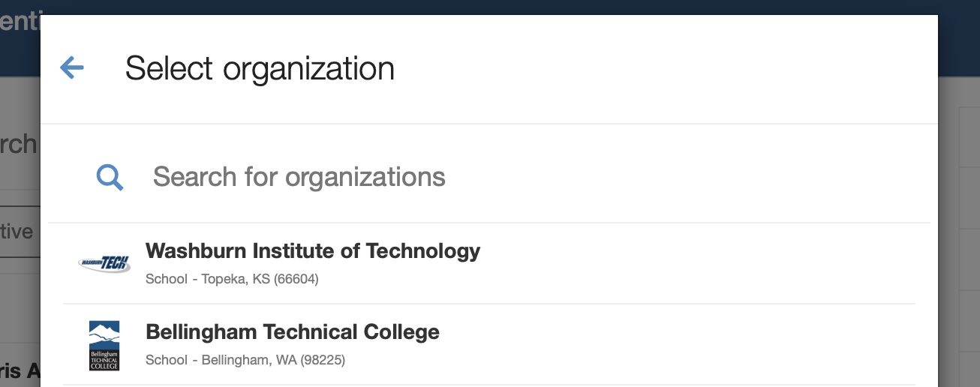
Task: Select the Bellingham Technical College logo
Action: click(x=104, y=345)
